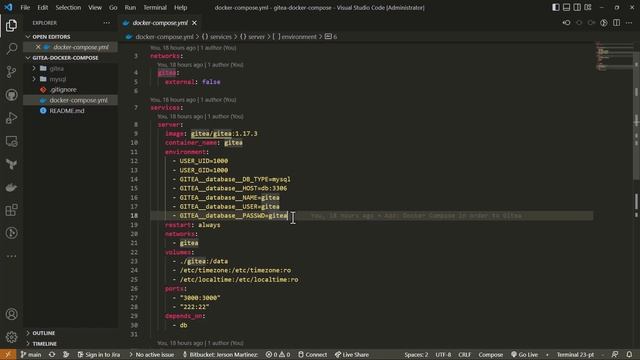640x360 pixels.
Task: Open the View menu
Action: pyautogui.click(x=95, y=7)
